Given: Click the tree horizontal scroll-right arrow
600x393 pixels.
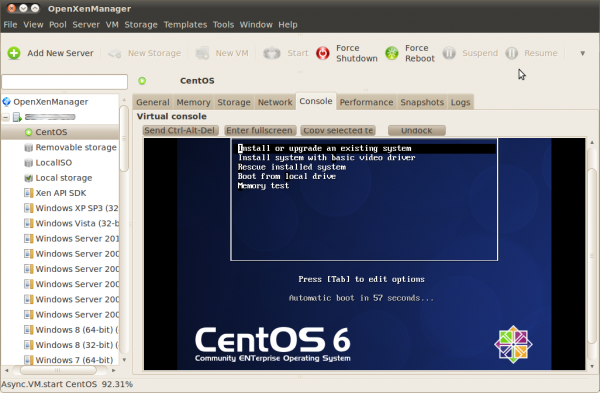Looking at the screenshot, I should (x=114, y=370).
